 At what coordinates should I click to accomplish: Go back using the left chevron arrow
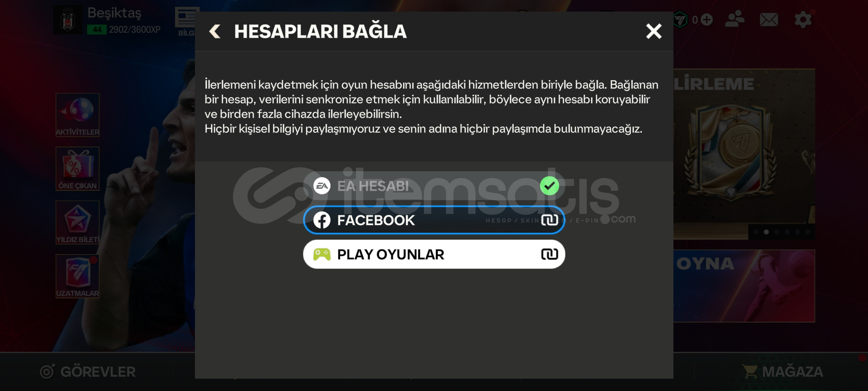click(215, 31)
